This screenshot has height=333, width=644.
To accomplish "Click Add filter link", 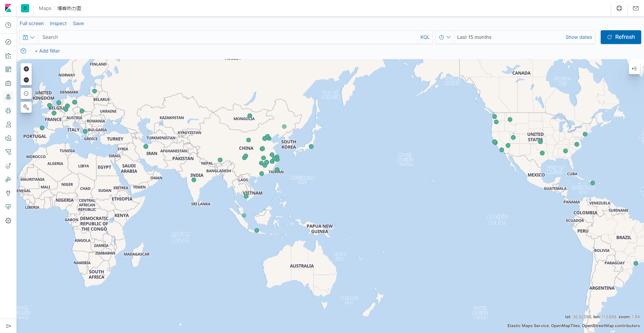I will point(47,51).
